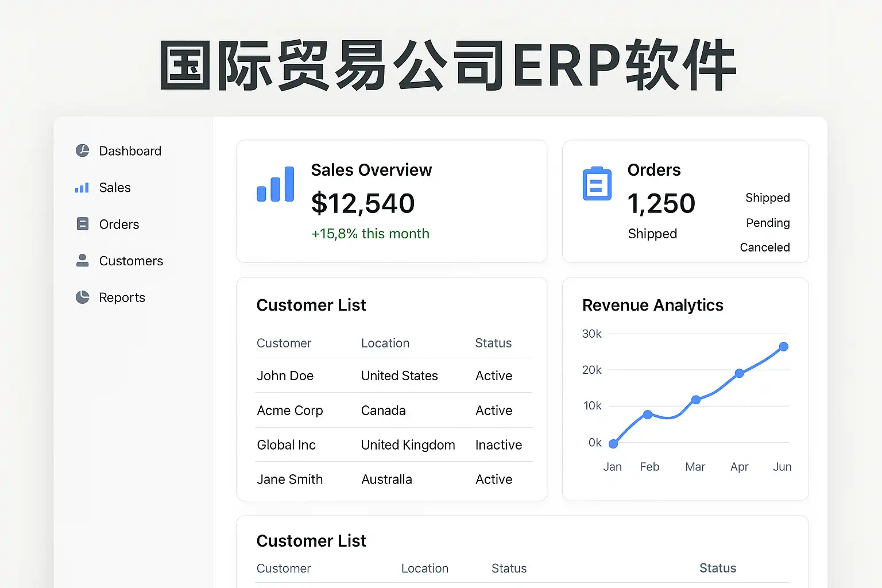This screenshot has width=882, height=588.
Task: Click the Customers person icon in sidebar
Action: coord(83,261)
